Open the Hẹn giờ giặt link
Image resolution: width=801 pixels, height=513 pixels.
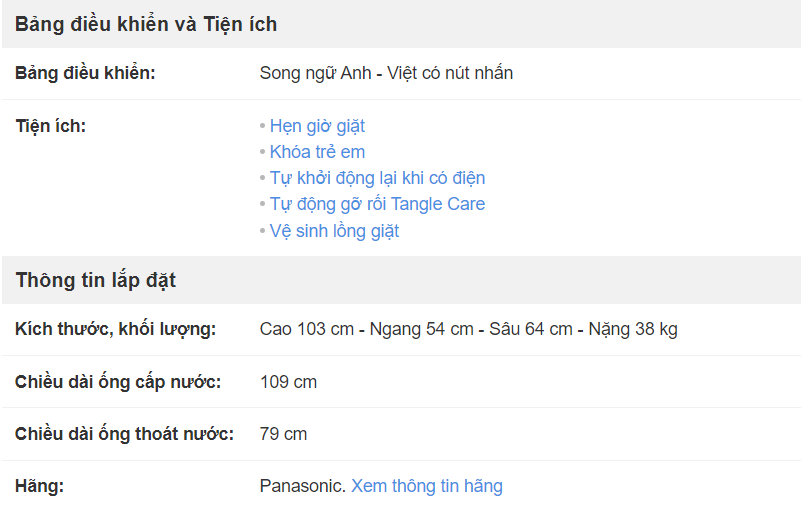tap(317, 126)
